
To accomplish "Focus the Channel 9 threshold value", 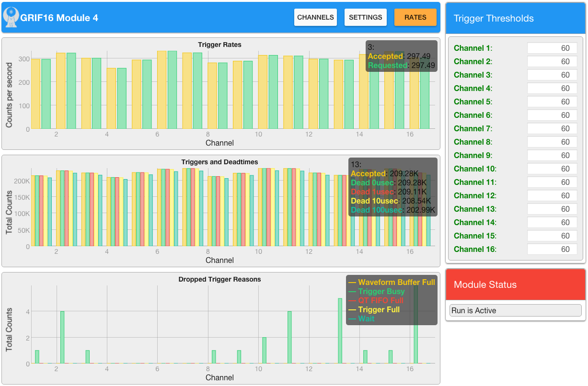I will click(552, 155).
